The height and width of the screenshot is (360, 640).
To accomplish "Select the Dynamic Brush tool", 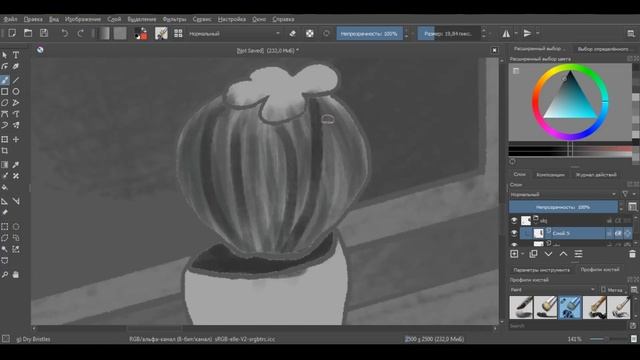I will 4,125.
